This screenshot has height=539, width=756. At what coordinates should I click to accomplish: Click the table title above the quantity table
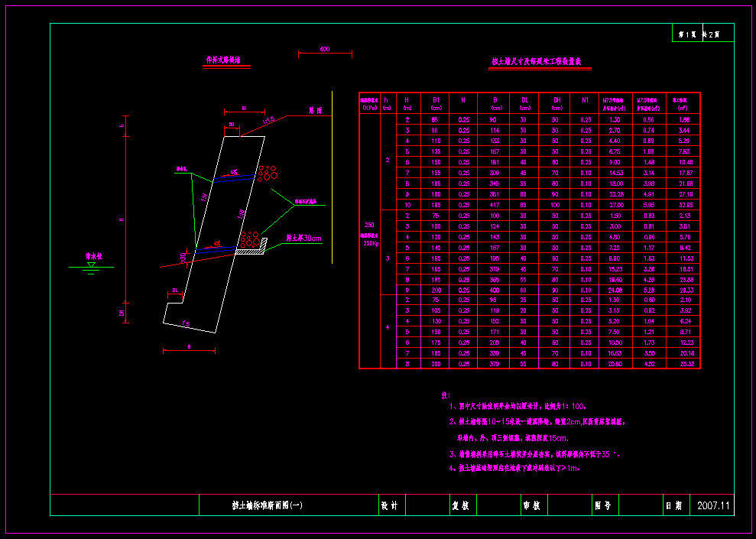point(540,63)
